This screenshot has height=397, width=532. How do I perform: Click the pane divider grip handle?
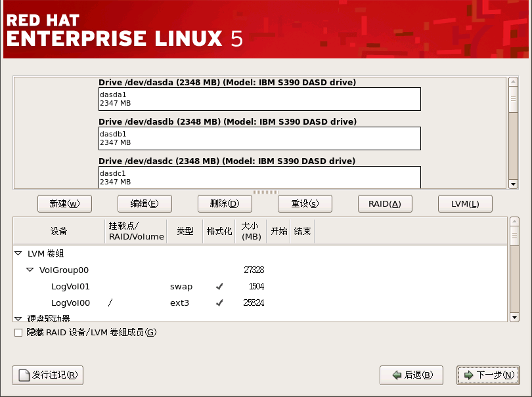coord(265,192)
